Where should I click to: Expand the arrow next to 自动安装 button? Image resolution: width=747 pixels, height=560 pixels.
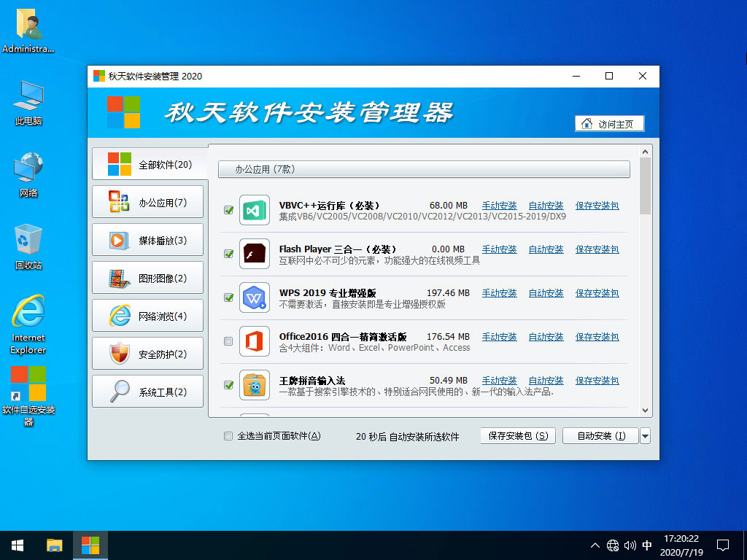644,435
